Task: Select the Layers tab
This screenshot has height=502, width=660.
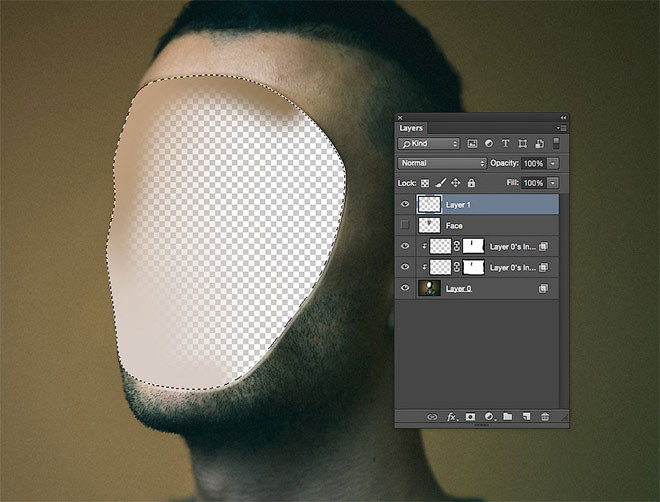Action: point(411,128)
